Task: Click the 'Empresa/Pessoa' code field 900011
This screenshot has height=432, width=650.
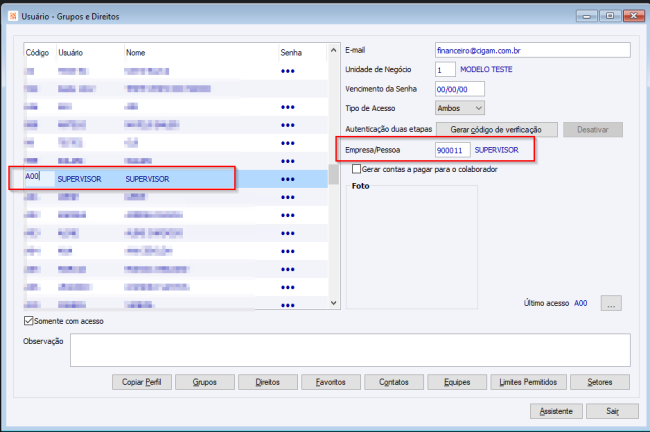Action: [x=453, y=150]
